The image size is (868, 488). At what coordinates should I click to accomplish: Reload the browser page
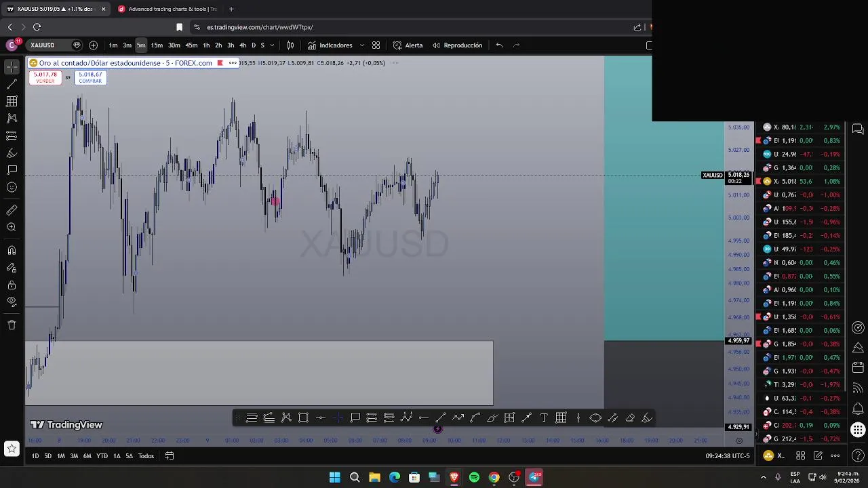(37, 27)
